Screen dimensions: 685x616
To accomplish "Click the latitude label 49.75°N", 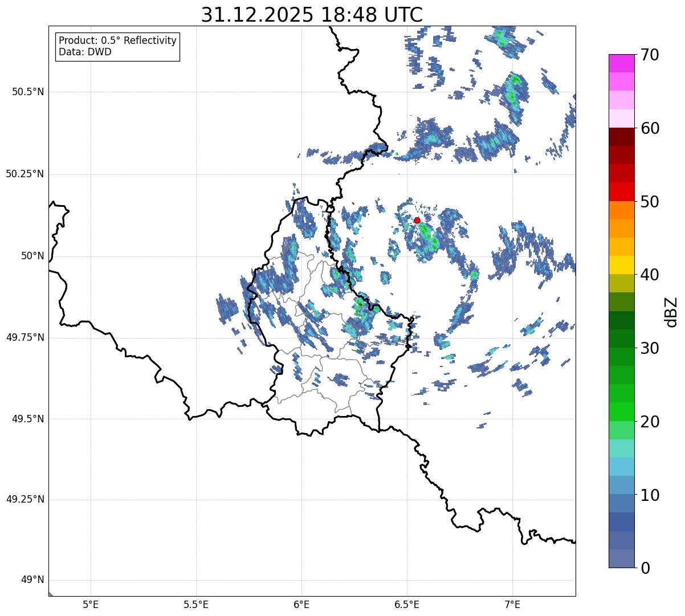I will pos(25,337).
